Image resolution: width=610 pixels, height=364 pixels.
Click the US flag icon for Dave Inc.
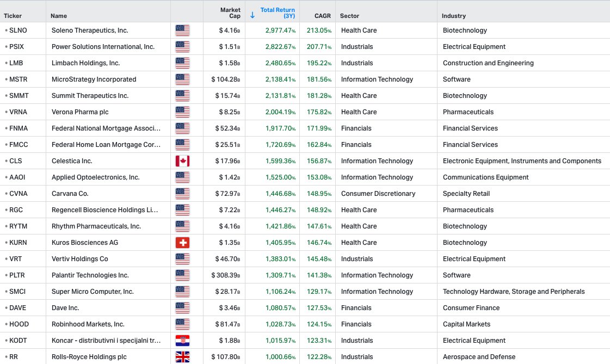point(182,308)
